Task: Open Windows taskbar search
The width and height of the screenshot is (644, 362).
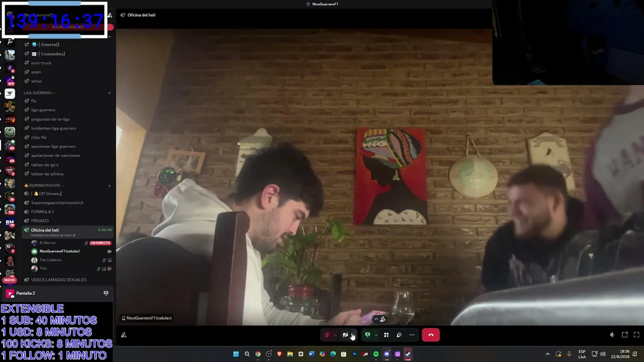Action: tap(247, 354)
